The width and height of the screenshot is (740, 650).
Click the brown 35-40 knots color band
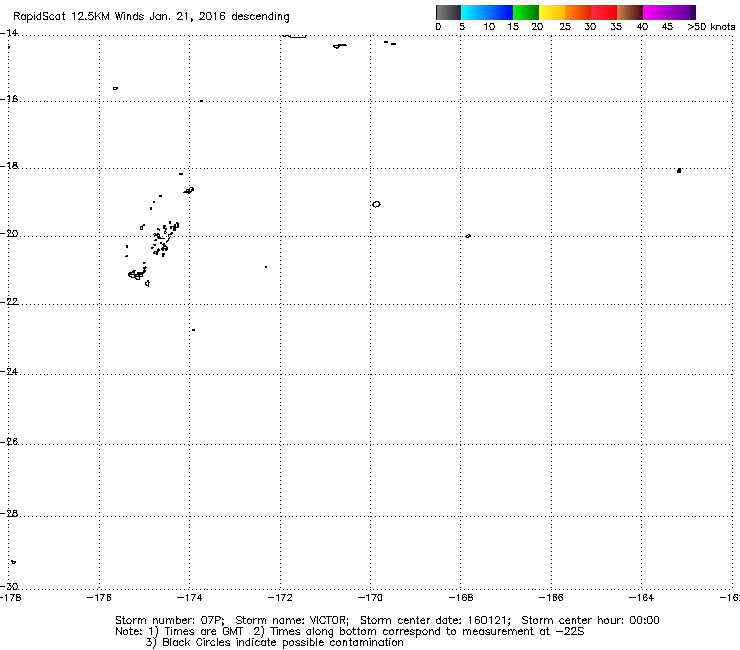pos(630,12)
